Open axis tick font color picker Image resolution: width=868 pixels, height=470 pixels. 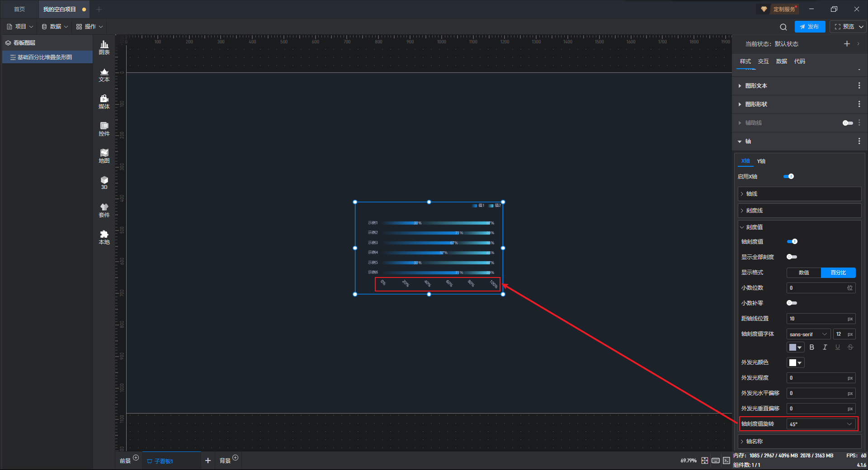pos(795,347)
